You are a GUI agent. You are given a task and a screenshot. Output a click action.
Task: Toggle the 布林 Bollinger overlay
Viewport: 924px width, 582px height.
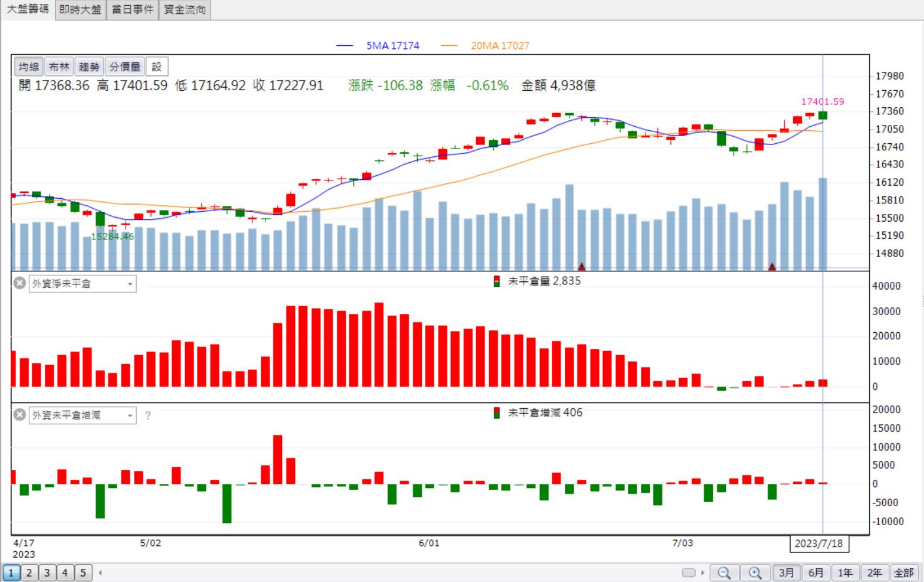point(59,67)
